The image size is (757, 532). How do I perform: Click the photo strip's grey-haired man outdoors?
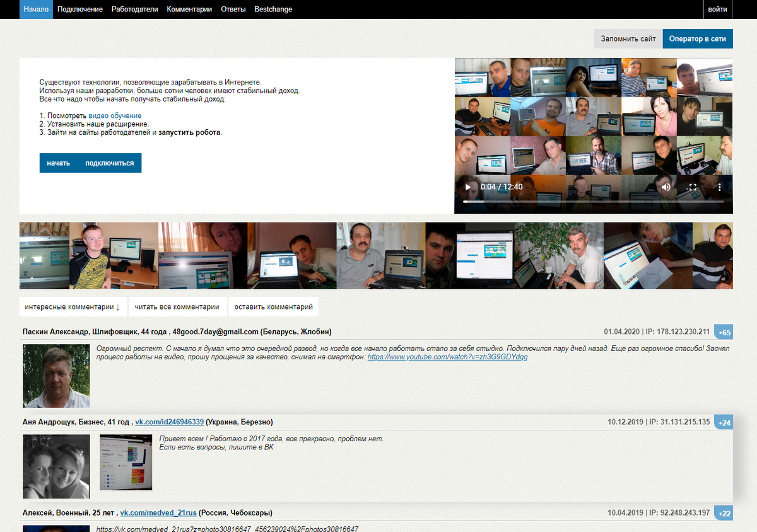[560, 255]
